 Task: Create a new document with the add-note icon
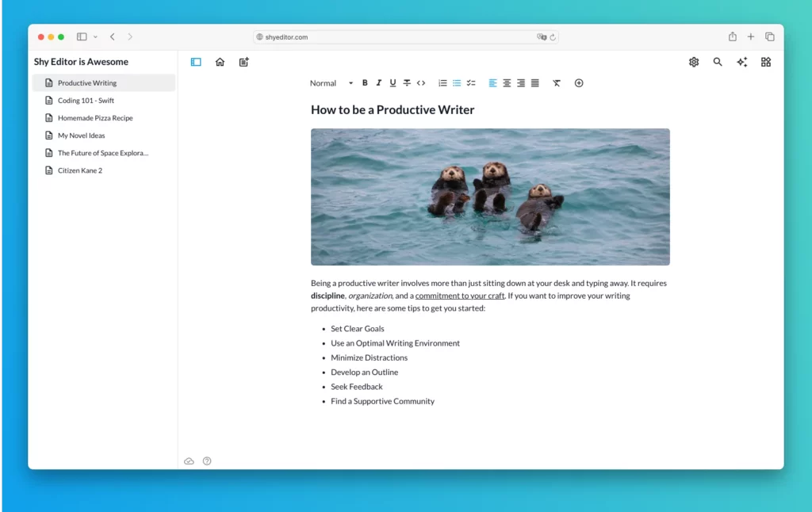244,62
